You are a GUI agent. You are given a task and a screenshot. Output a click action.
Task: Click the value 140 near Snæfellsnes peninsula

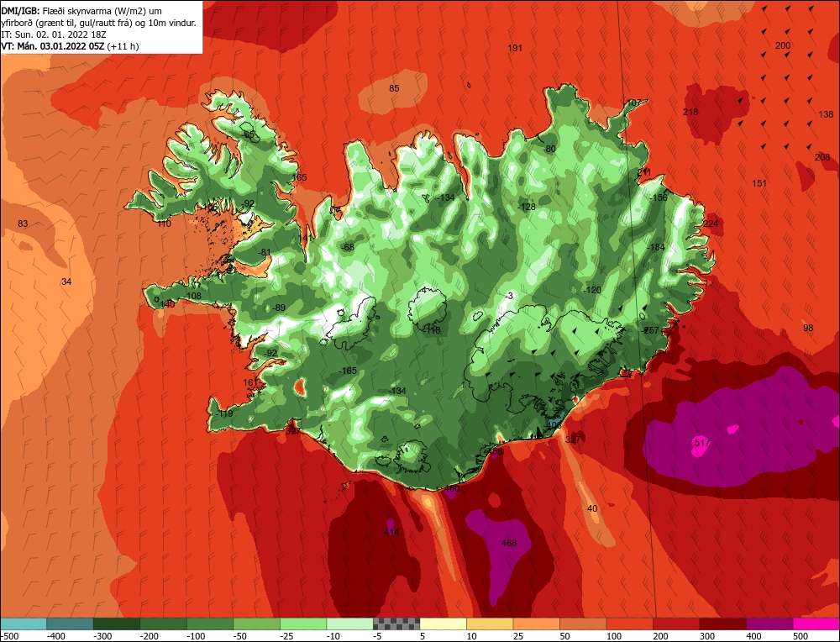click(167, 304)
